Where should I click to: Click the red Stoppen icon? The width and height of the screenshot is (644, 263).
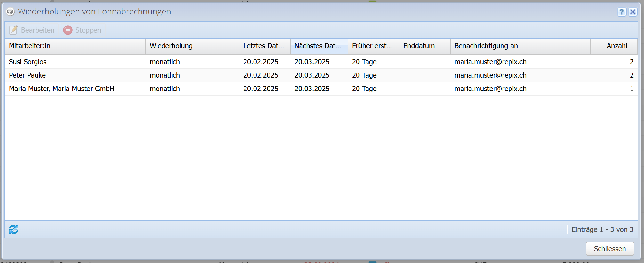68,30
